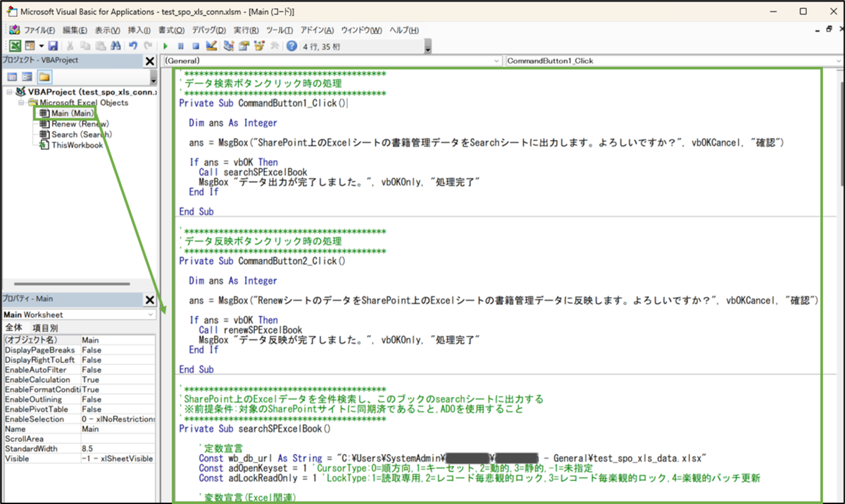Click the StandardWidth value 8.5
The height and width of the screenshot is (504, 845).
coord(118,448)
